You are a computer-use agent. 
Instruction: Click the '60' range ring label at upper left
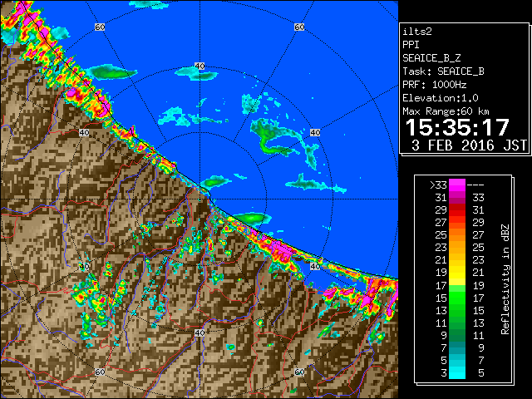100,27
